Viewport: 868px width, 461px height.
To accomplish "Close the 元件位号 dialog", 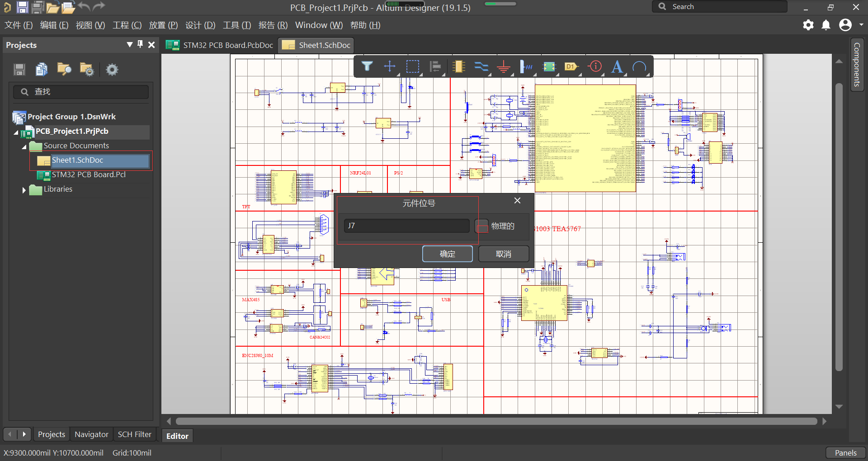I will coord(518,201).
